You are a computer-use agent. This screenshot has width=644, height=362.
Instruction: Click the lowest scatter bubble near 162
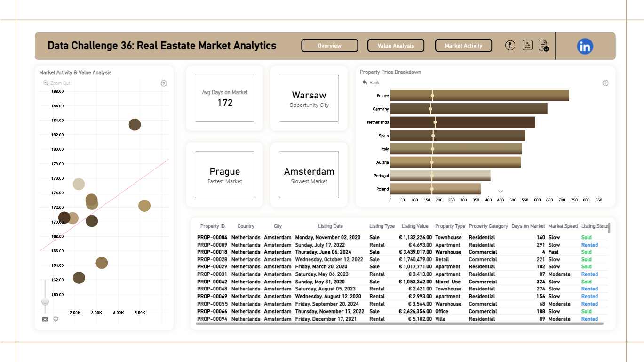tap(79, 278)
